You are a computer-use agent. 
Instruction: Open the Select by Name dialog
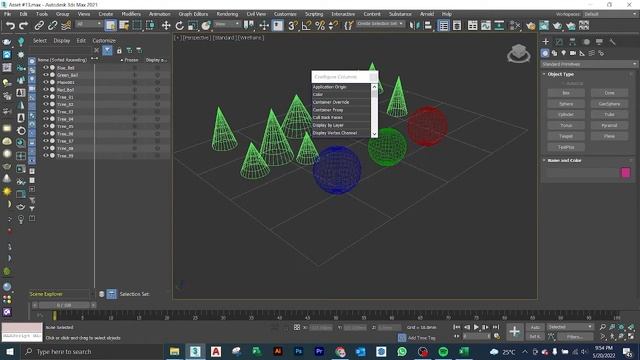(x=124, y=26)
